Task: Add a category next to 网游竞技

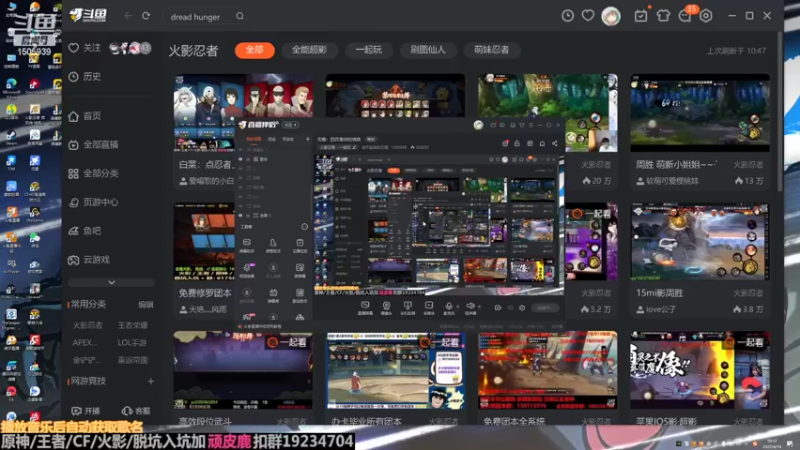Action: tap(151, 381)
